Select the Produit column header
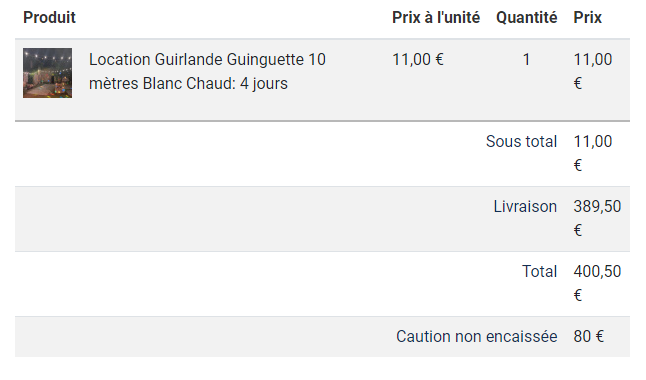 (49, 17)
